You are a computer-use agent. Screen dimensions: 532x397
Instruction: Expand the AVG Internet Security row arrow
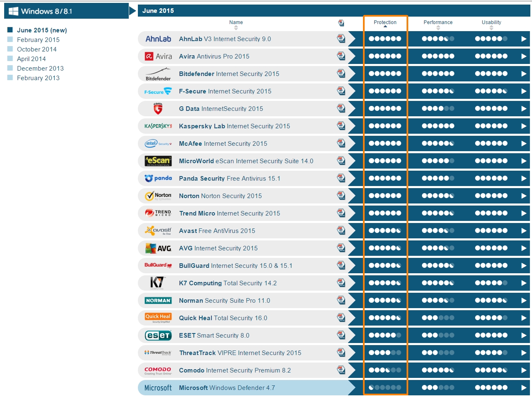(x=524, y=248)
